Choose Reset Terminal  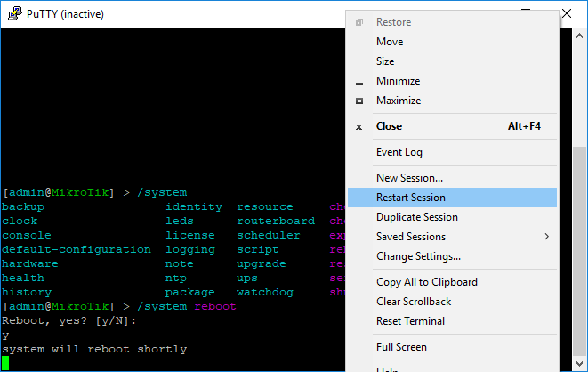[x=410, y=321]
